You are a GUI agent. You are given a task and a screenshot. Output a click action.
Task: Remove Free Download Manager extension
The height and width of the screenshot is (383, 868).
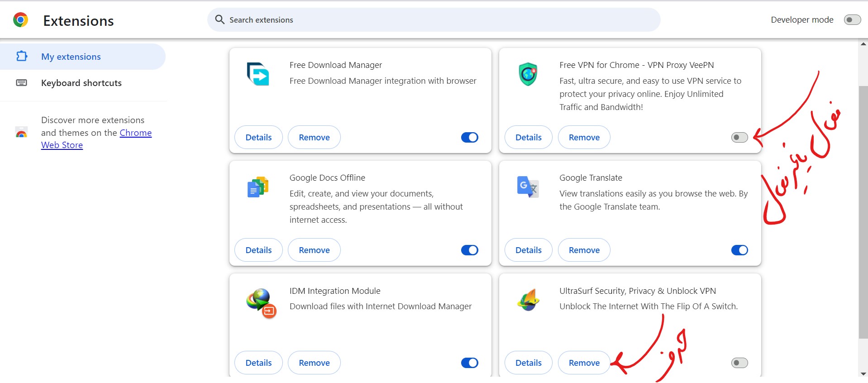(314, 137)
